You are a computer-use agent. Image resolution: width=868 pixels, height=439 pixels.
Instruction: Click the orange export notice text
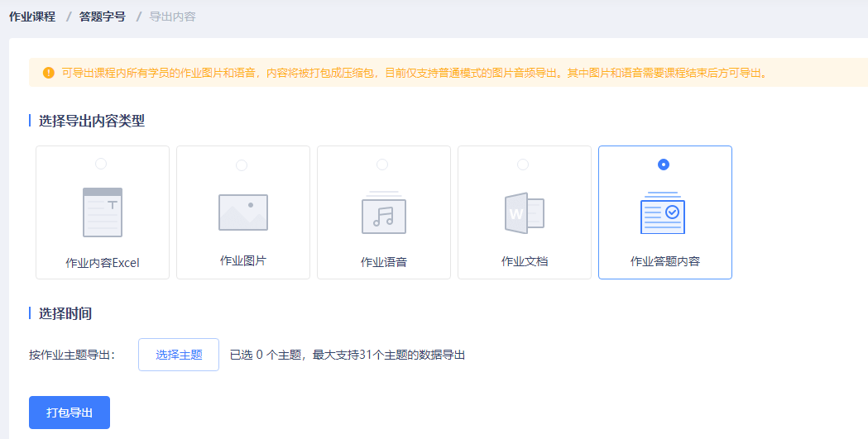(x=415, y=73)
